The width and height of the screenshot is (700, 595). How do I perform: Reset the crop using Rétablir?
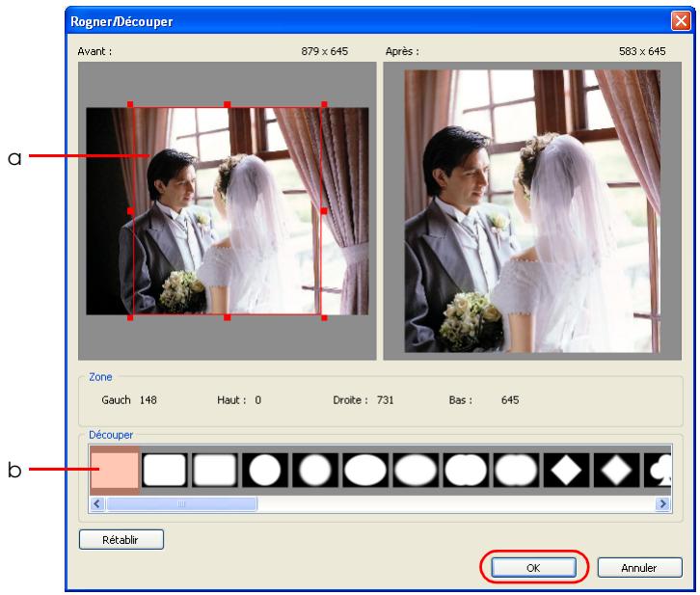[121, 540]
